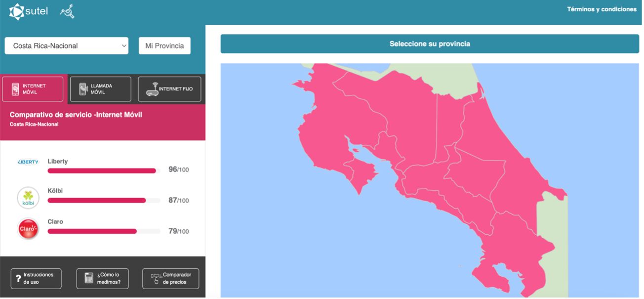Switch to the Internet Fijo tab
This screenshot has width=644, height=299.
(x=170, y=89)
